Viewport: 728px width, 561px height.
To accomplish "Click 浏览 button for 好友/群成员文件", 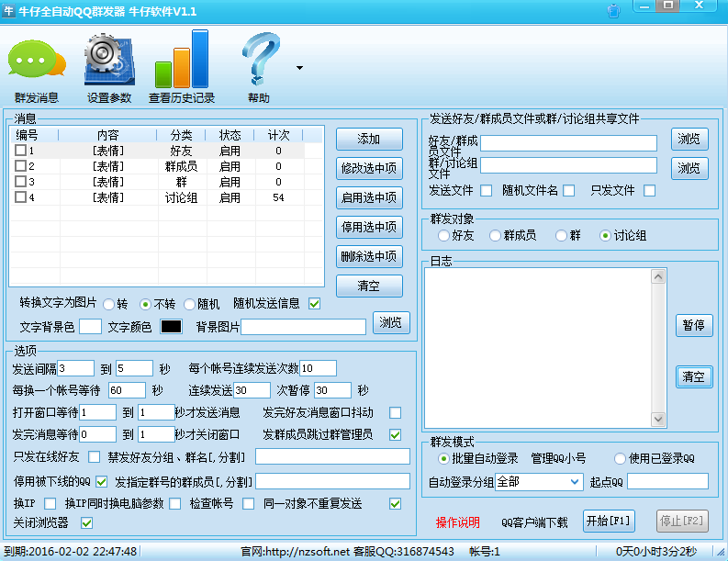I will pos(689,139).
